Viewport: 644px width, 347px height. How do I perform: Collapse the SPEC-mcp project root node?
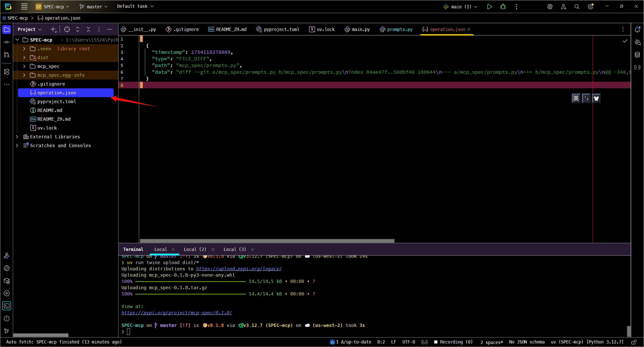[17, 40]
